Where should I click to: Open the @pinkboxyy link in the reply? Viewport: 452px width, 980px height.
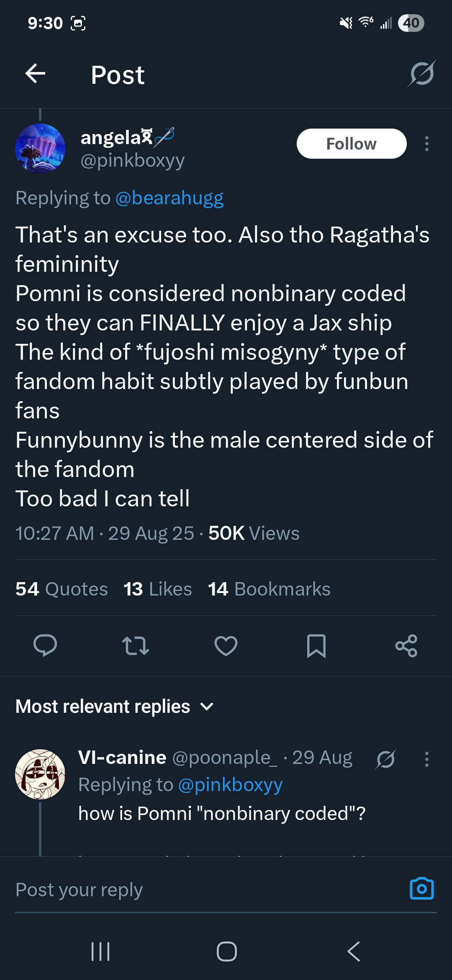pyautogui.click(x=230, y=784)
